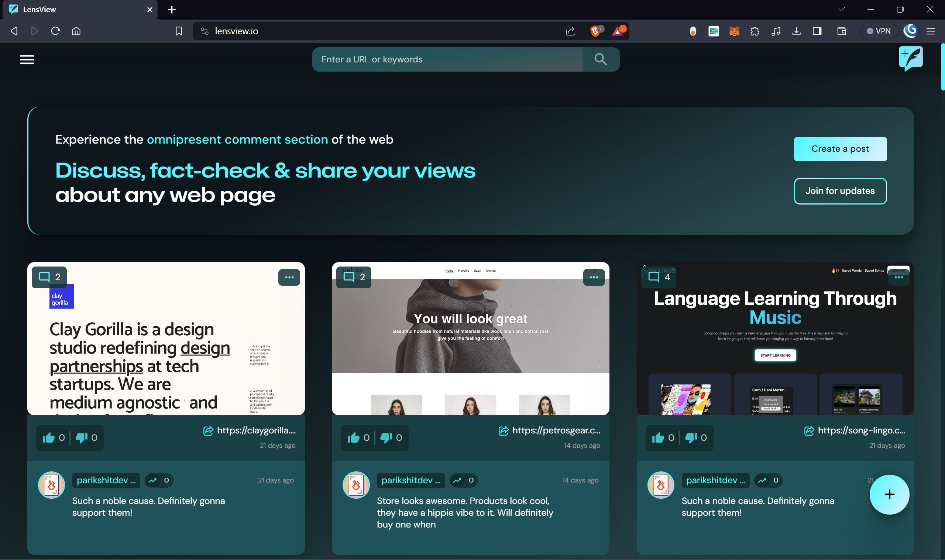Open the Language Learning Through Music thumbnail
Image resolution: width=945 pixels, height=560 pixels.
pos(775,339)
